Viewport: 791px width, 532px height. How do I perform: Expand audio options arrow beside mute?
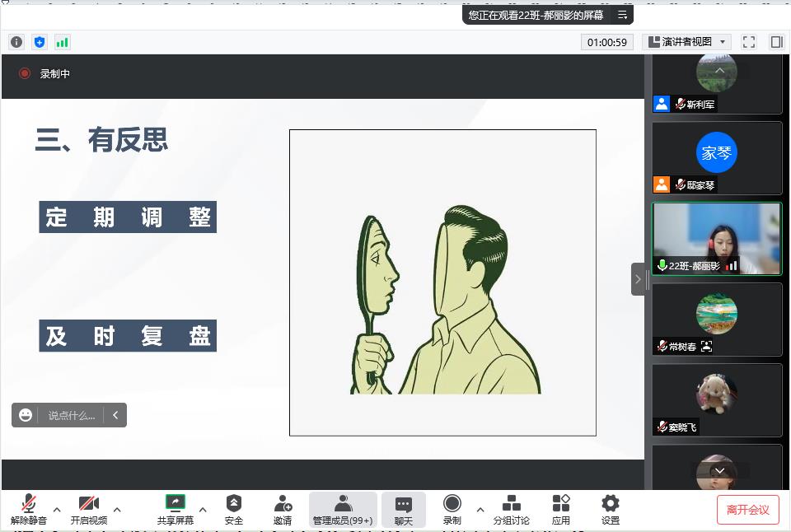pyautogui.click(x=57, y=510)
